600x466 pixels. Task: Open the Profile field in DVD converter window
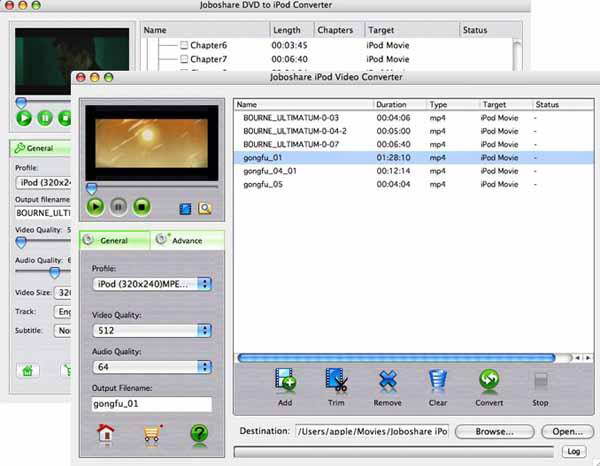pos(43,182)
